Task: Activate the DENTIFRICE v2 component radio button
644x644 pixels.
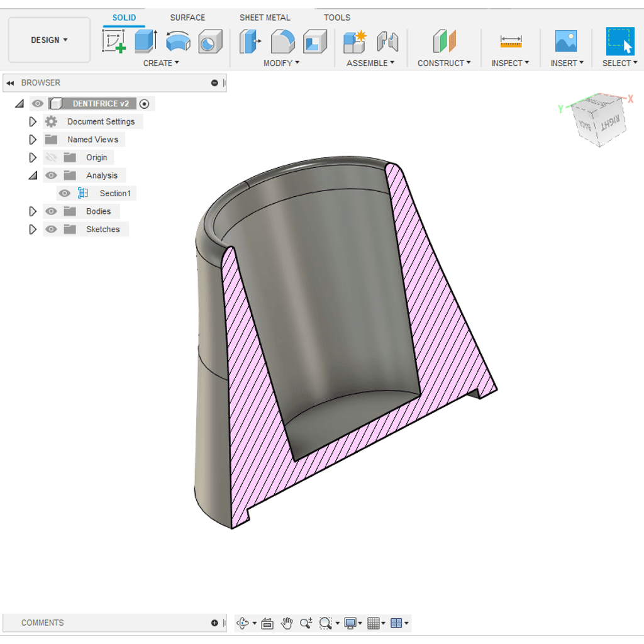Action: click(144, 104)
